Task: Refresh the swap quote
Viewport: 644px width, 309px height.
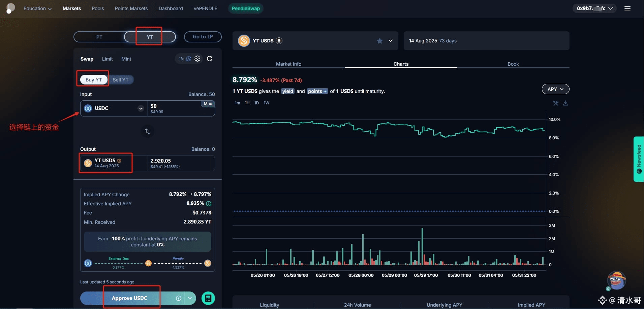Action: (x=210, y=59)
